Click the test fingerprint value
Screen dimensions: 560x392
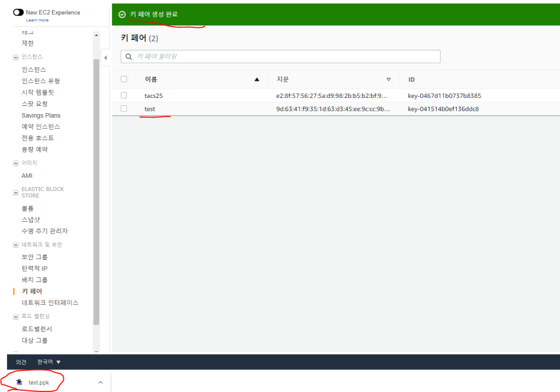coord(333,109)
